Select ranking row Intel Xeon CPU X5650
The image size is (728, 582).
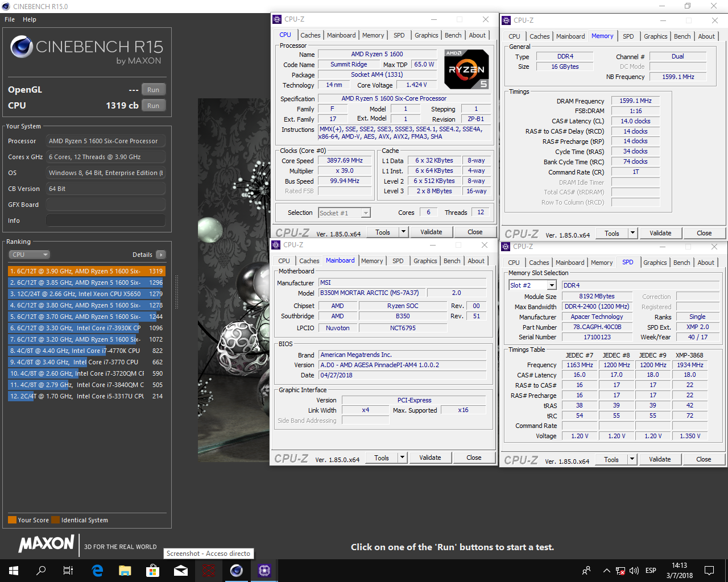click(86, 294)
